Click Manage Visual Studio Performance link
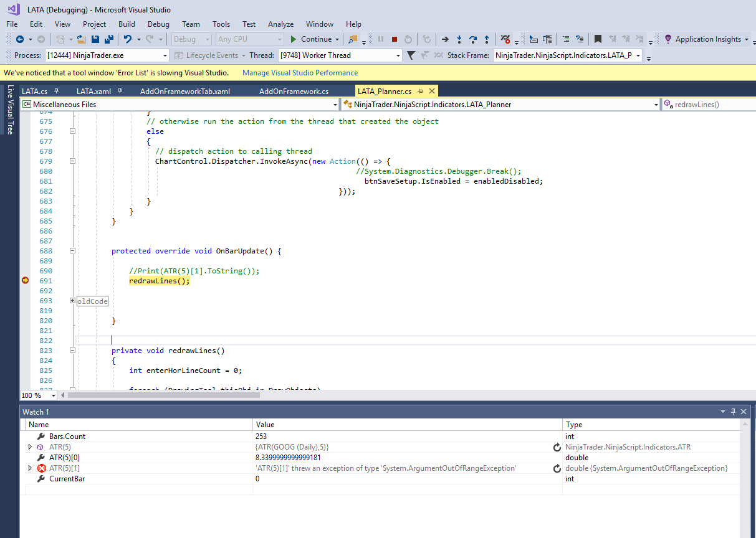Viewport: 756px width, 538px height. point(300,73)
